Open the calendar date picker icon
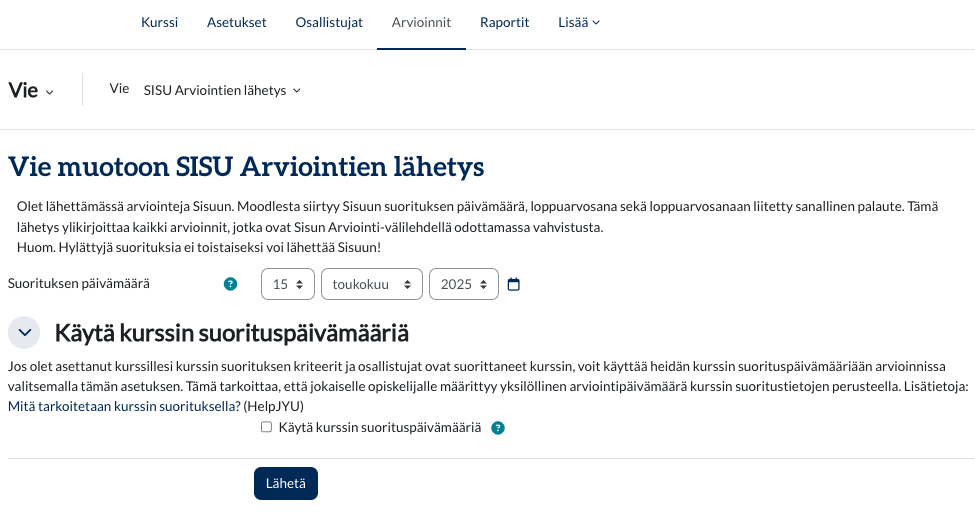Image resolution: width=975 pixels, height=512 pixels. (514, 284)
